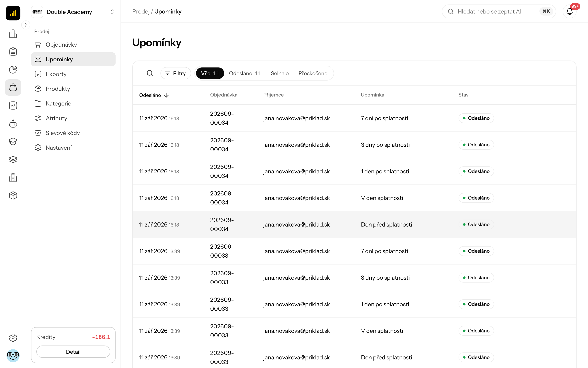588x368 pixels.
Task: Switch to the Selhalo tab
Action: 280,73
